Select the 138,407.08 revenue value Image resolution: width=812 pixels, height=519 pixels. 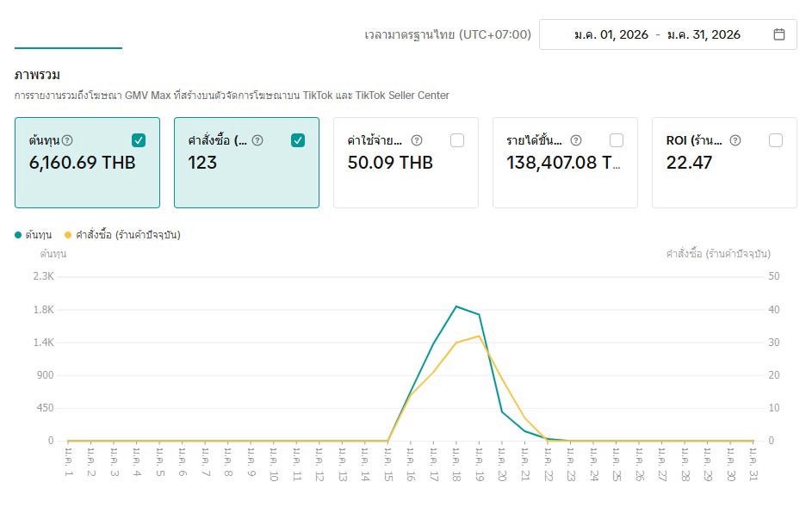click(x=563, y=163)
